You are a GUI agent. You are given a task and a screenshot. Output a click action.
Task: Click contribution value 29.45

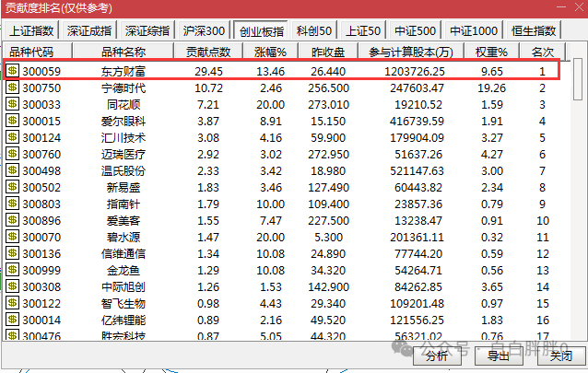pos(208,71)
